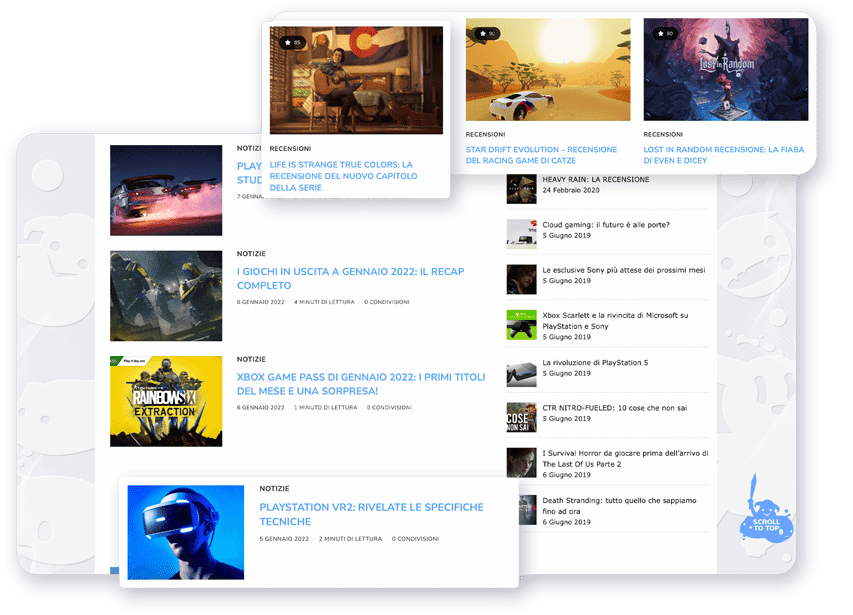Click '5 Giugno 2019' under Xbox Scarlett
The width and height of the screenshot is (853, 615).
coord(566,337)
